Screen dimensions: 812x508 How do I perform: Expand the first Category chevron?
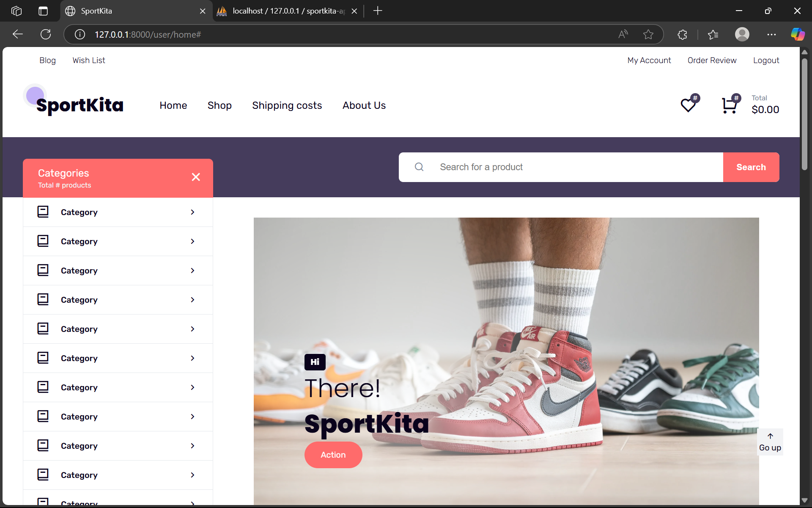192,212
